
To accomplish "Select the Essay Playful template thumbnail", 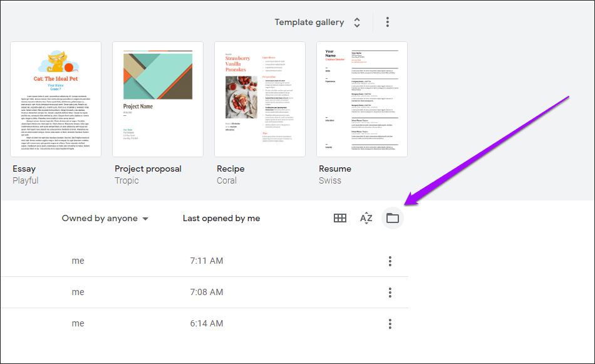I will (x=56, y=100).
